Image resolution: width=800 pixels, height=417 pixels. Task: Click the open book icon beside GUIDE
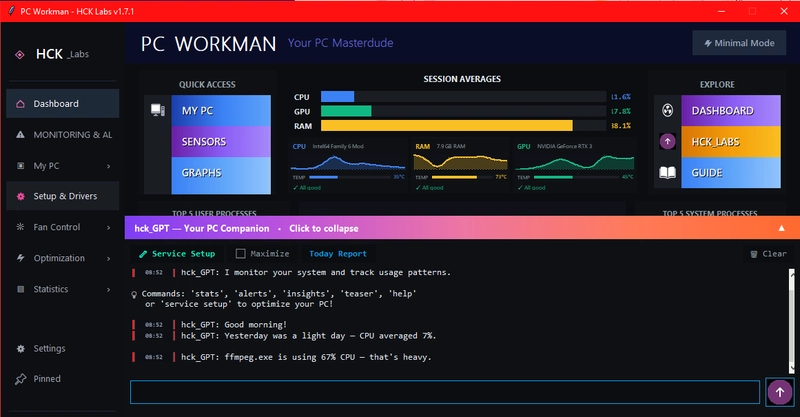[669, 173]
